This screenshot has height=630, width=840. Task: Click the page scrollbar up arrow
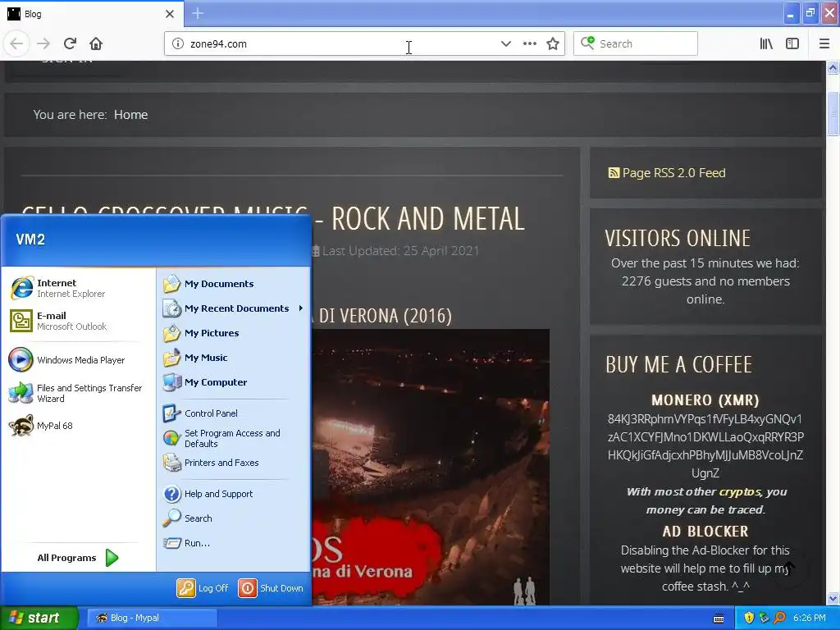[x=833, y=67]
